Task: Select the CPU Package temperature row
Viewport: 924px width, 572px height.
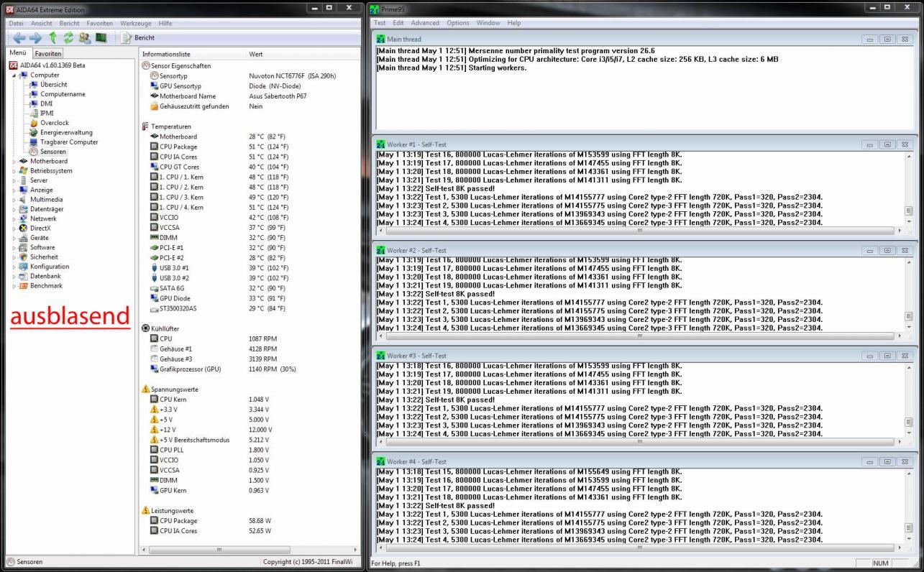Action: pyautogui.click(x=249, y=147)
